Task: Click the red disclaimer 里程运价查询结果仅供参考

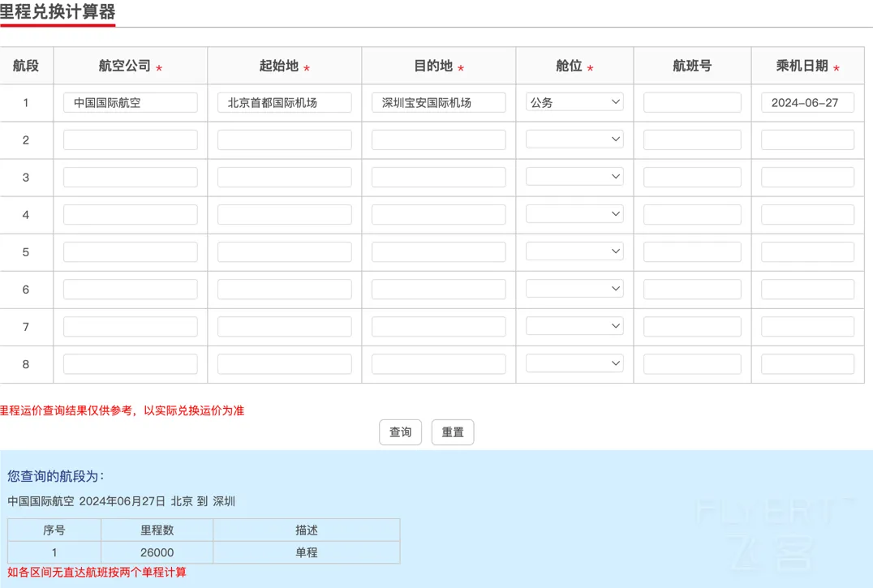Action: [67, 410]
